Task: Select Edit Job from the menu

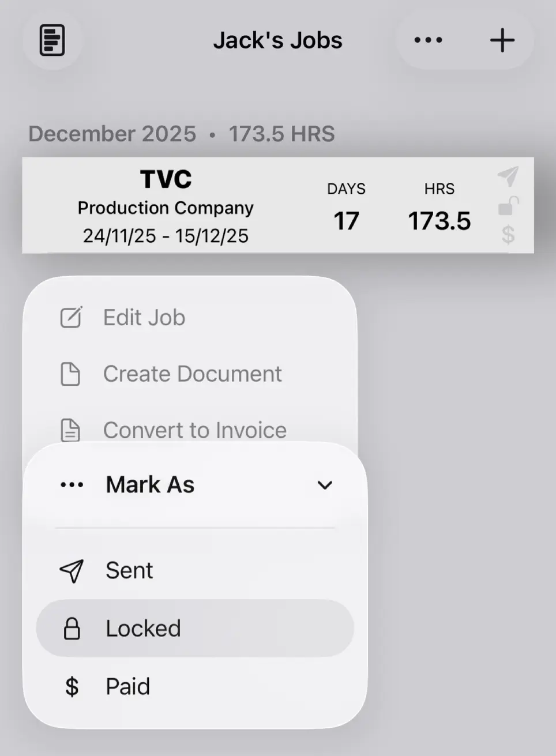Action: coord(144,317)
